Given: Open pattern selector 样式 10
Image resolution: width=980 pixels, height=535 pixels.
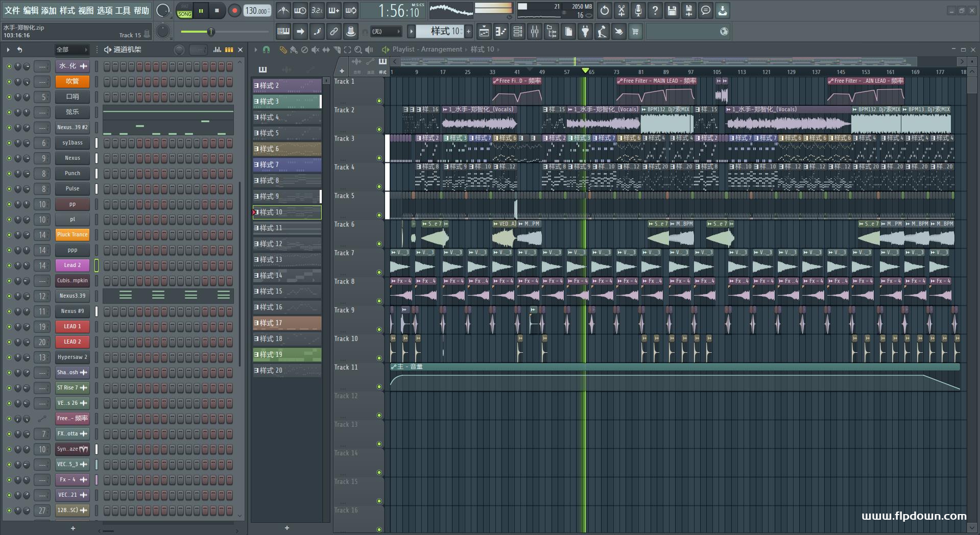Looking at the screenshot, I should [440, 32].
